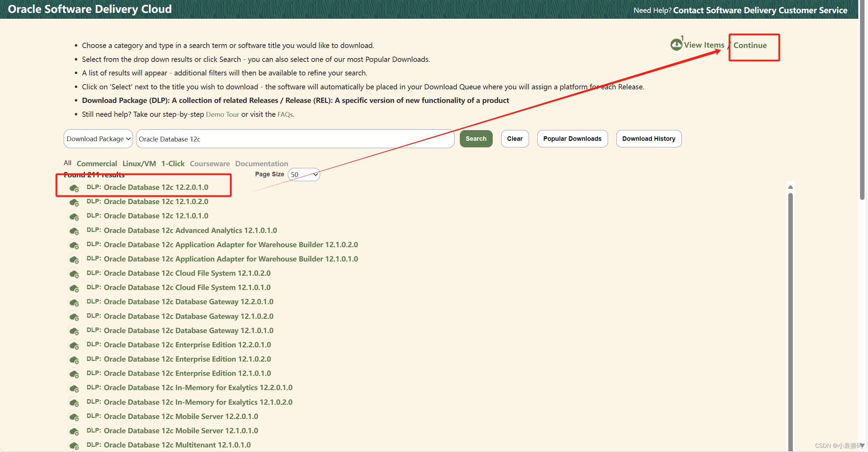Select Multitenant 12.1.0.1.0 title
This screenshot has height=452, width=868.
click(x=177, y=445)
